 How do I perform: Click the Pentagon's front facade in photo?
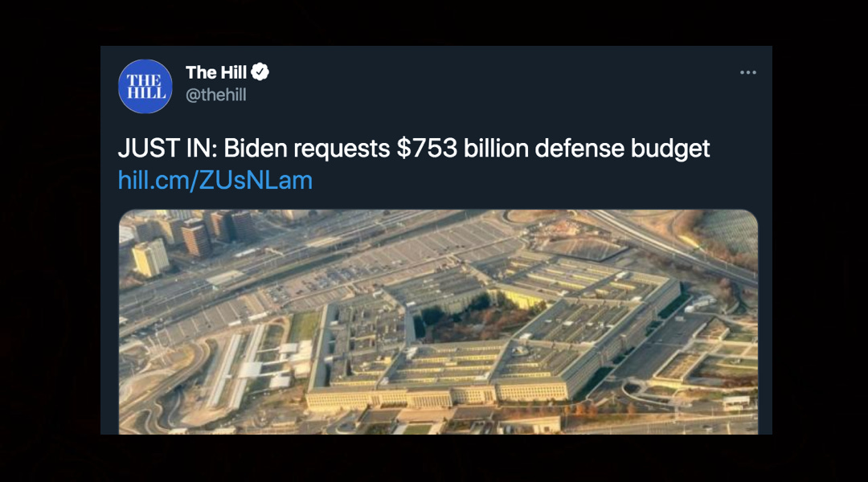[437, 396]
